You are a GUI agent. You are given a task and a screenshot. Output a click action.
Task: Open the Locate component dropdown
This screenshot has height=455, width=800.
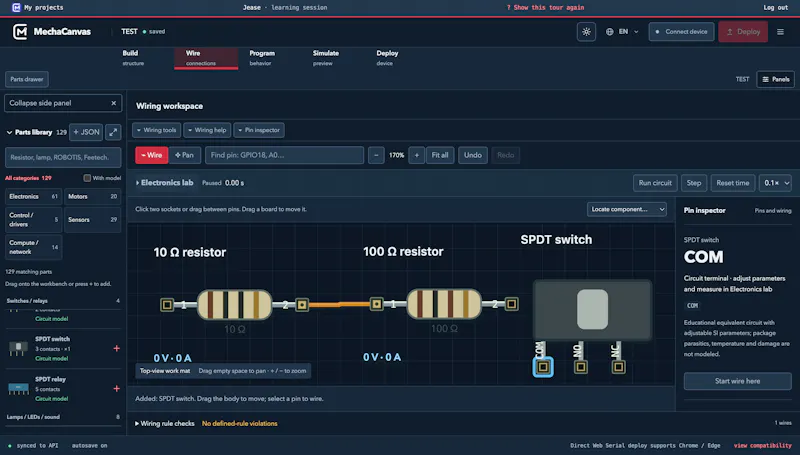coord(627,209)
